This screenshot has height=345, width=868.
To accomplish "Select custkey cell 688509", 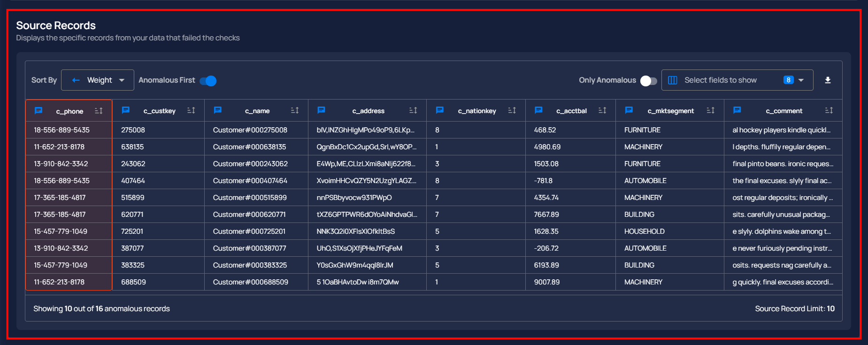I will click(159, 282).
